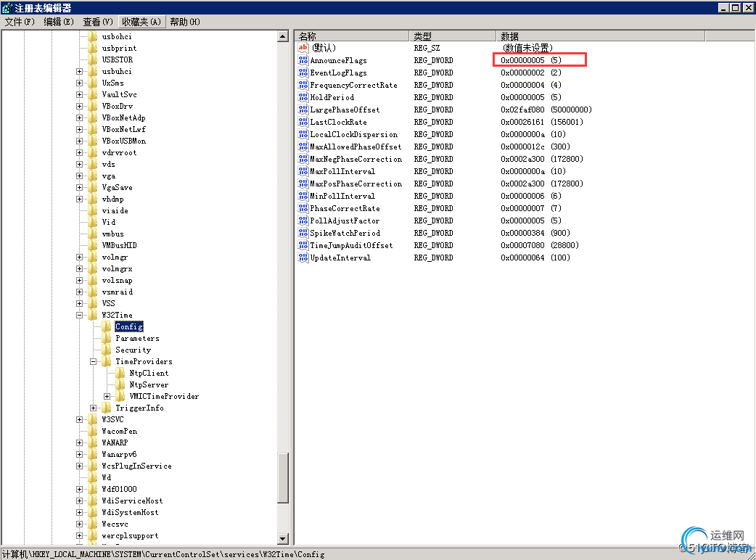
Task: Select the NtpServer key
Action: (x=149, y=384)
